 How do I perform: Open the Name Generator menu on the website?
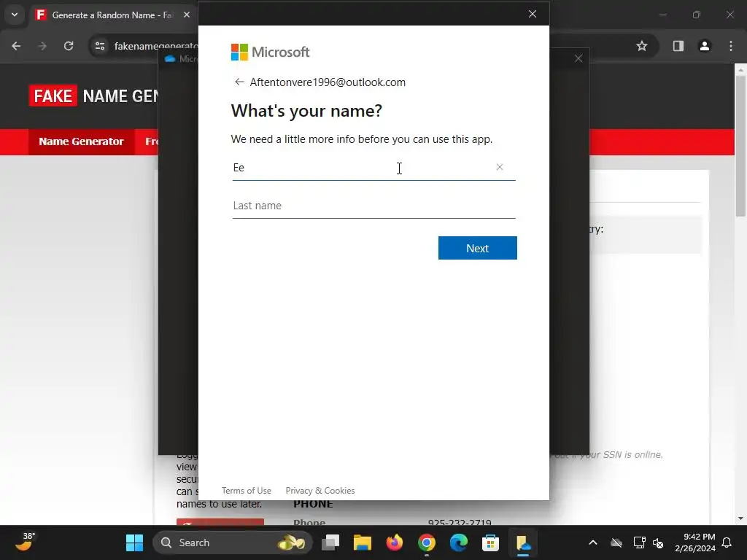coord(81,141)
